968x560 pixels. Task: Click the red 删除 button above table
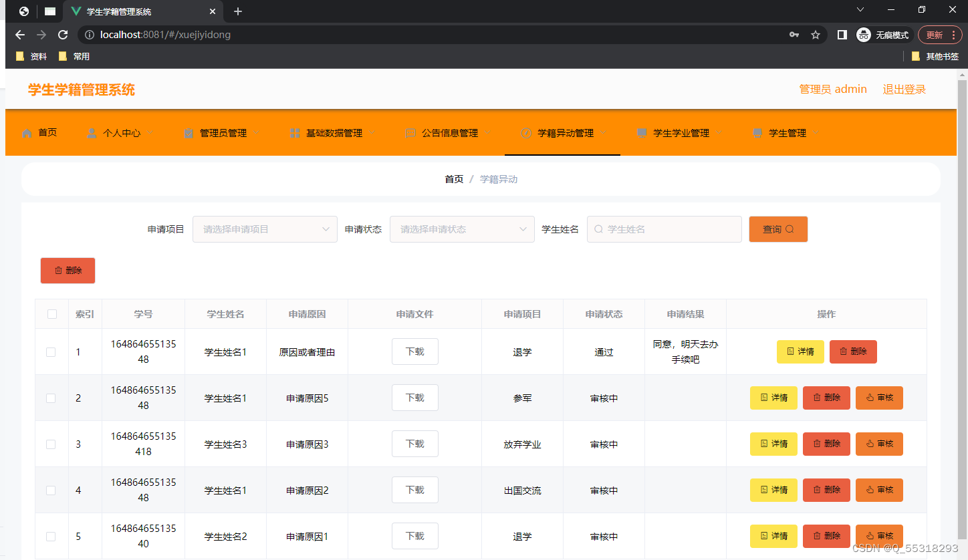pyautogui.click(x=68, y=271)
